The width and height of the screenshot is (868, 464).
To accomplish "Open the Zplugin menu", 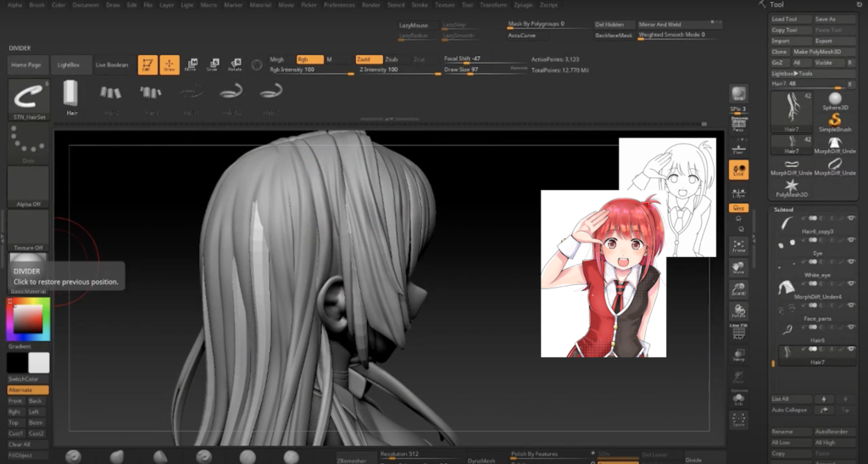I will 523,5.
